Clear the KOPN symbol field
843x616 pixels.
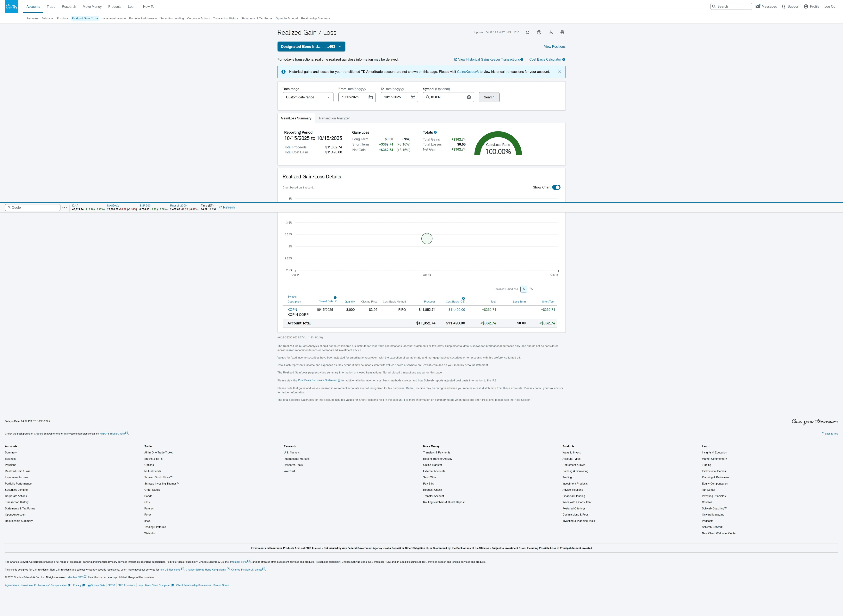(469, 97)
